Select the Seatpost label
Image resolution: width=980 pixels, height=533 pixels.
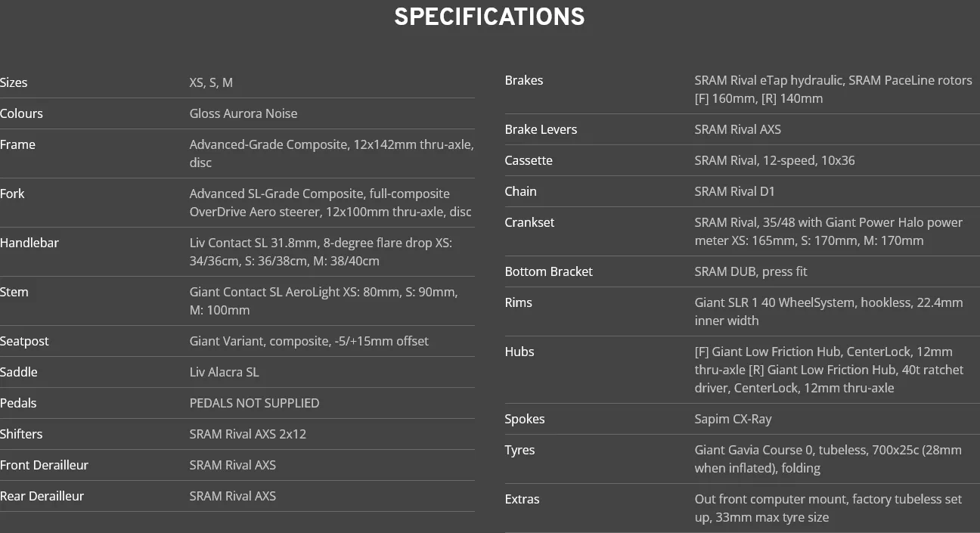[x=24, y=341]
